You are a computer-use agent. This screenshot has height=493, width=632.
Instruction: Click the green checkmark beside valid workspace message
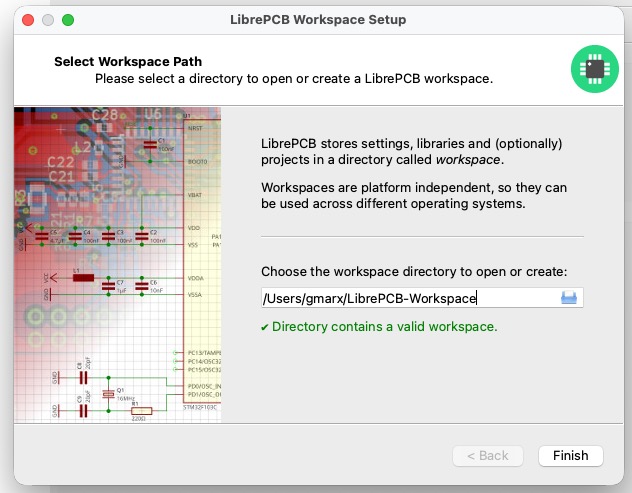pyautogui.click(x=264, y=327)
